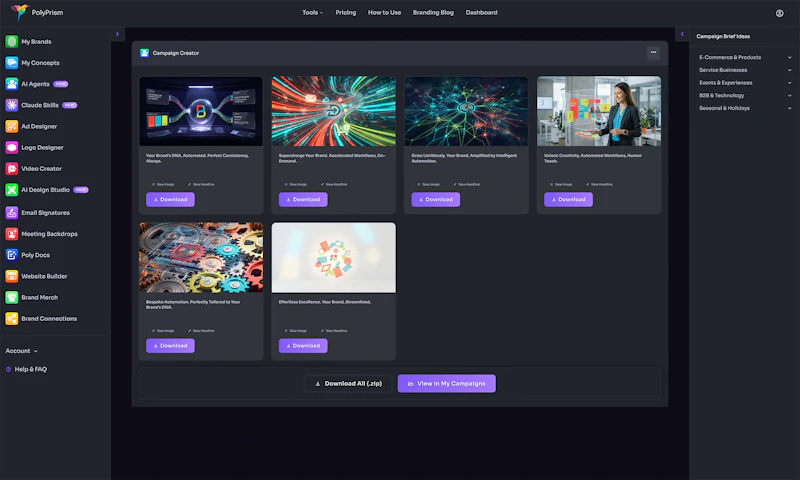Open the three-dot menu in Campaign Creator
The height and width of the screenshot is (480, 800).
pyautogui.click(x=653, y=53)
